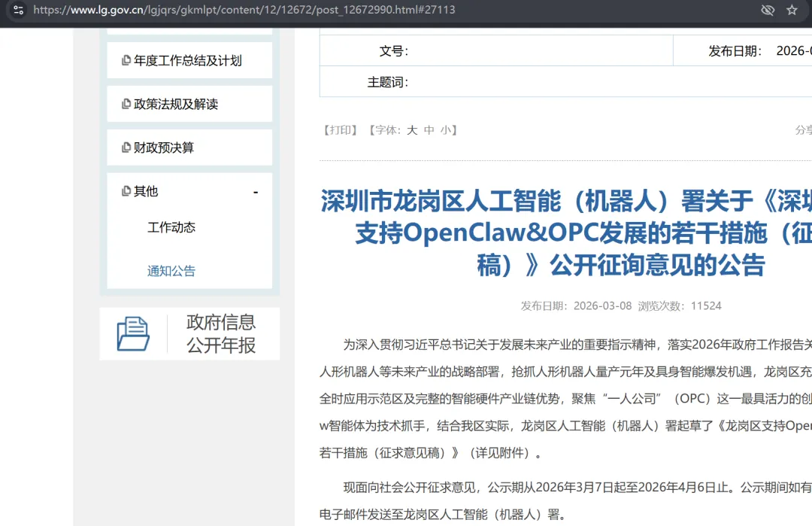Image resolution: width=812 pixels, height=526 pixels.
Task: Bookmark this page with the star icon
Action: click(792, 10)
